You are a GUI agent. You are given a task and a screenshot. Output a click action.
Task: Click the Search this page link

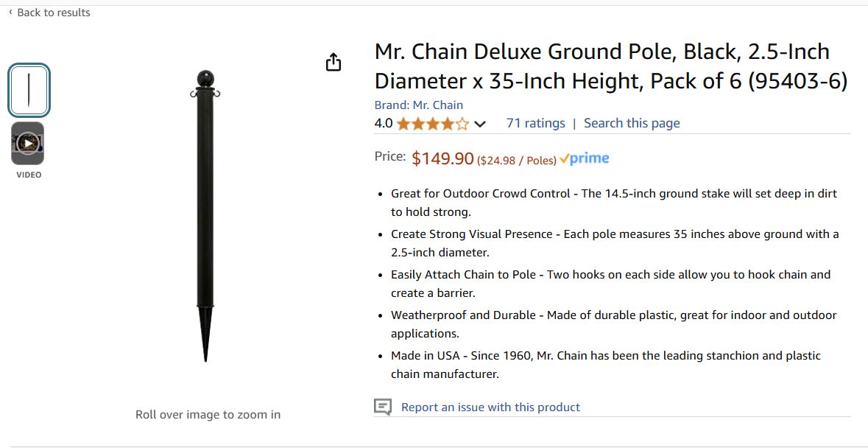point(632,123)
